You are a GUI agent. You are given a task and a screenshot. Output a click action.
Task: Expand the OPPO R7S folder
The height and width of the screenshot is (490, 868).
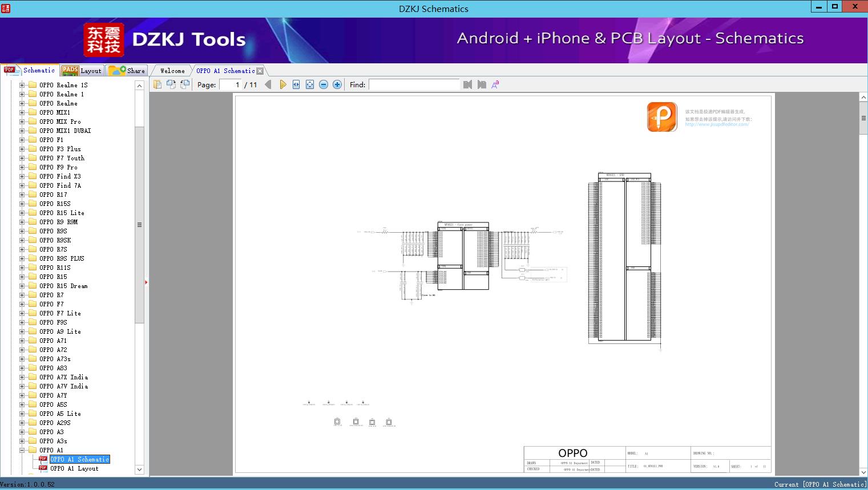(22, 249)
